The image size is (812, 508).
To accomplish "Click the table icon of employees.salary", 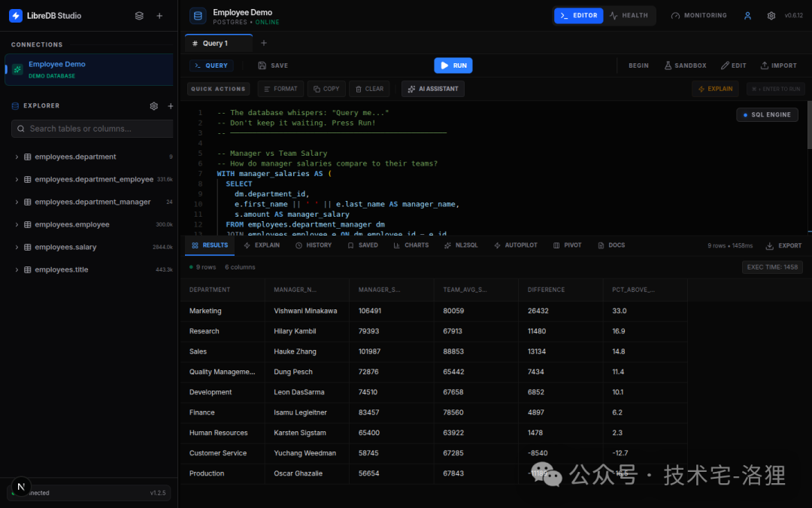I will coord(28,248).
